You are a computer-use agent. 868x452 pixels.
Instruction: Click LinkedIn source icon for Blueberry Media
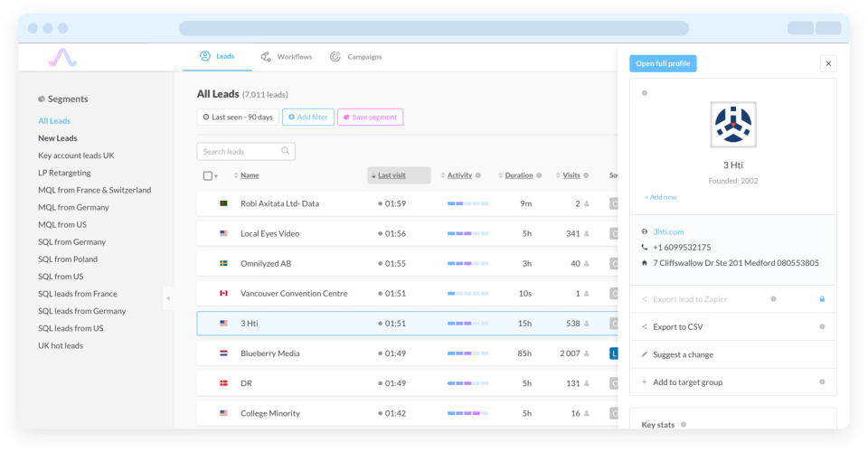click(614, 353)
